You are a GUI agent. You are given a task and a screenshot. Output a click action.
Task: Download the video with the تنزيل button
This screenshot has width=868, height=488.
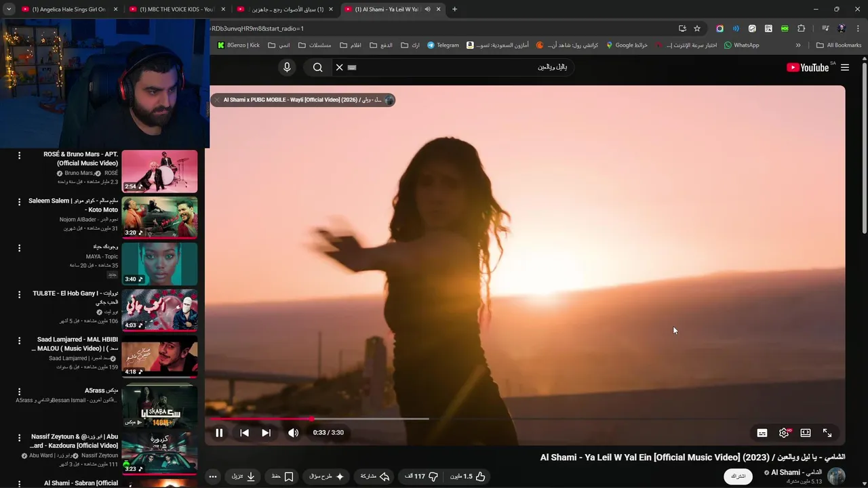click(243, 476)
